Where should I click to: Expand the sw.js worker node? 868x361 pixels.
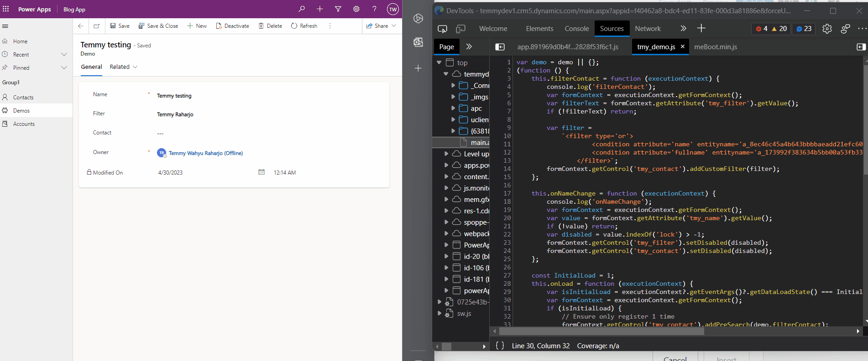[x=439, y=313]
